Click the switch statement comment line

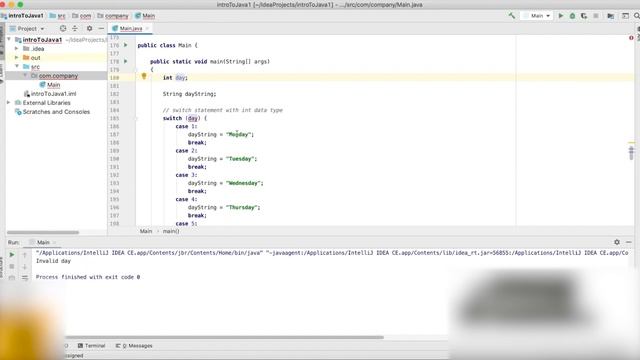click(x=222, y=110)
